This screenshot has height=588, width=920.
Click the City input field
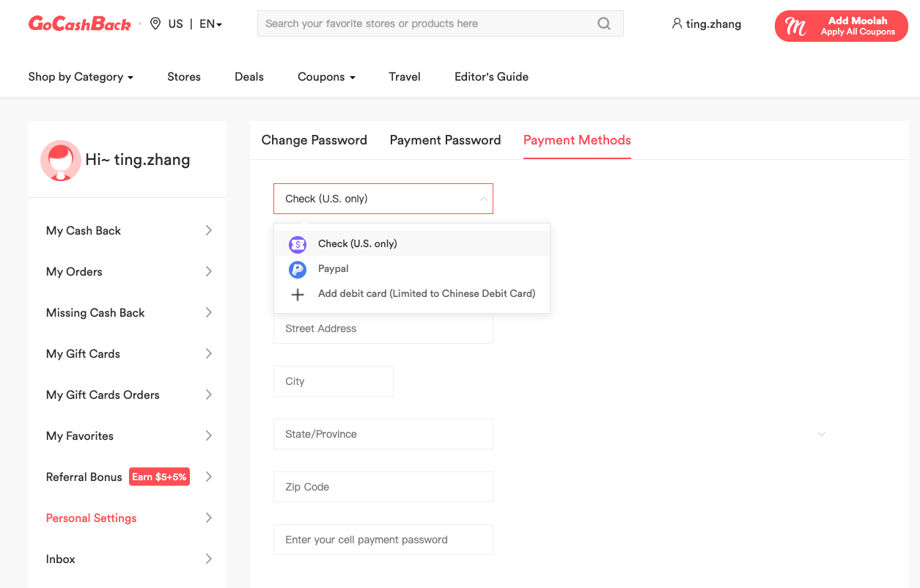point(334,381)
